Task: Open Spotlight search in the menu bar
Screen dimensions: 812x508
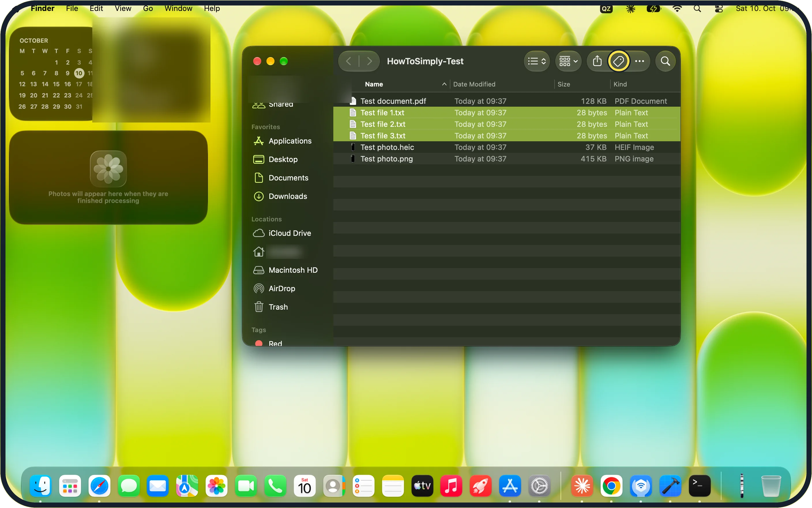Action: point(697,9)
